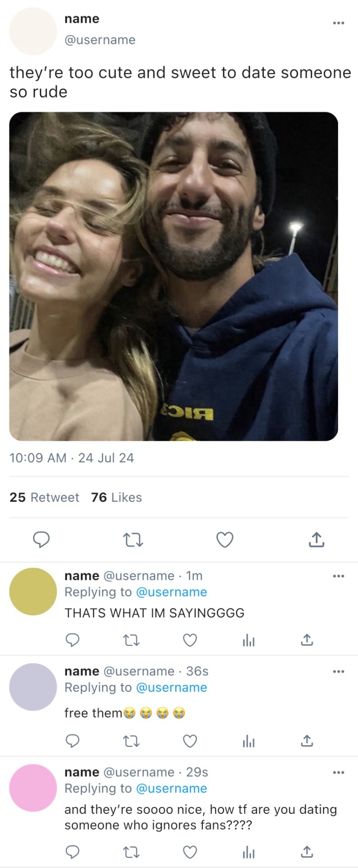This screenshot has height=868, width=358.
Task: Open the pink avatar commenter's profile
Action: [x=33, y=788]
